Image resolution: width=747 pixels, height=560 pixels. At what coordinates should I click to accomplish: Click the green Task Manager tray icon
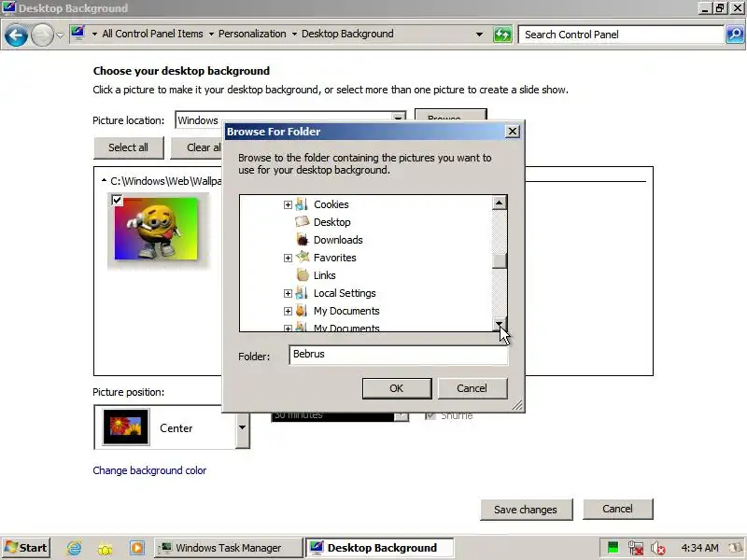pos(613,548)
